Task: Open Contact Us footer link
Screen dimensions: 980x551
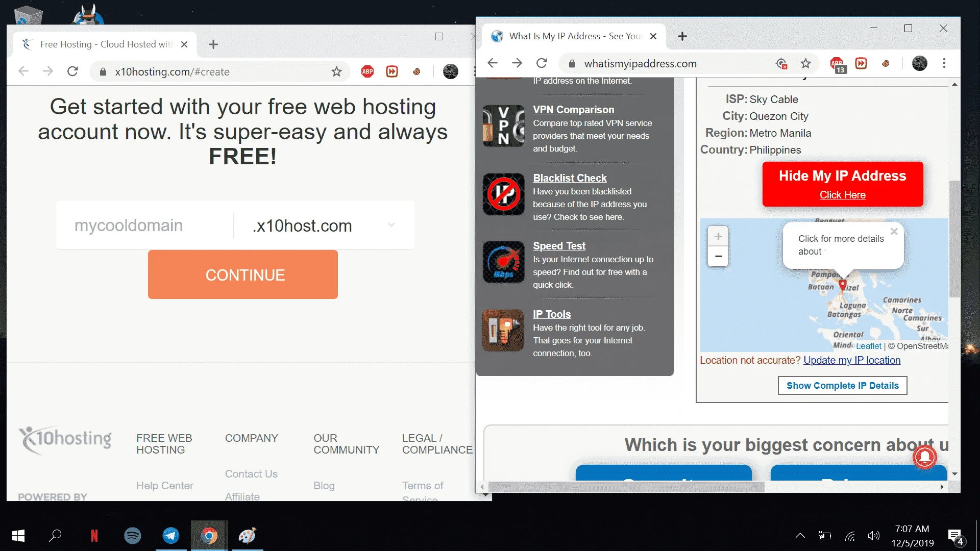Action: [x=251, y=473]
